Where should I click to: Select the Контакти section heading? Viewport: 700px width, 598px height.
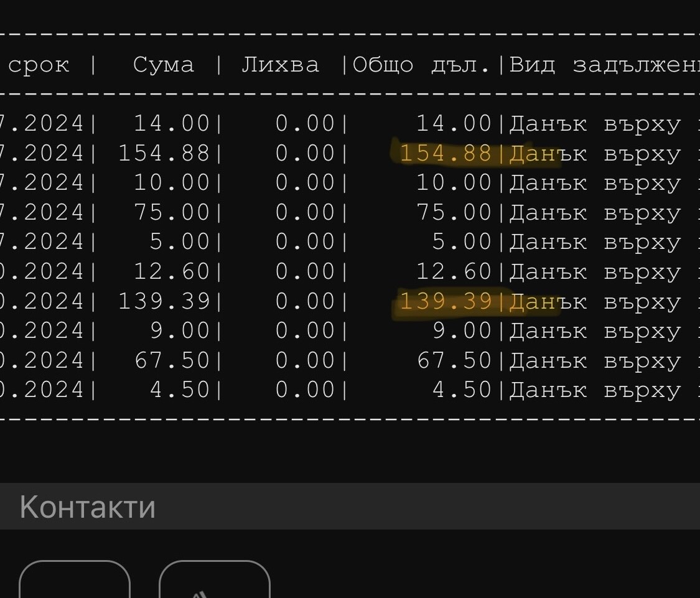point(88,507)
